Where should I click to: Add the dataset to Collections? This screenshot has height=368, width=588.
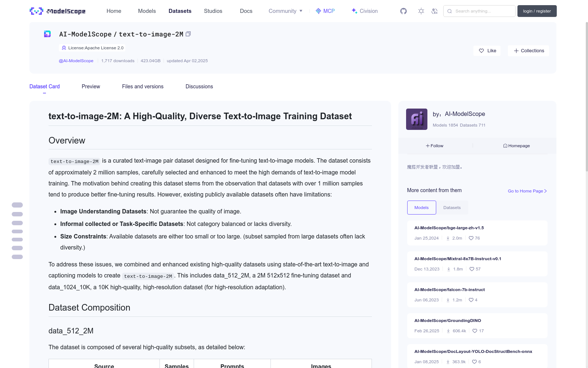pos(529,51)
